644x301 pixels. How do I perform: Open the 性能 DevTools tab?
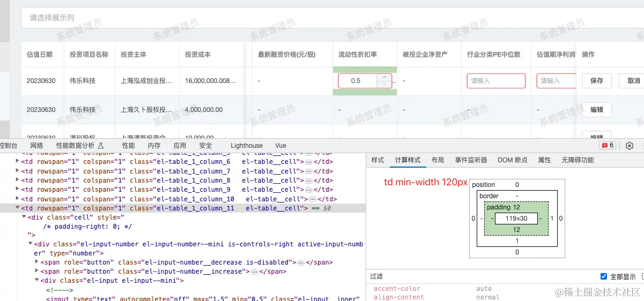(x=129, y=146)
